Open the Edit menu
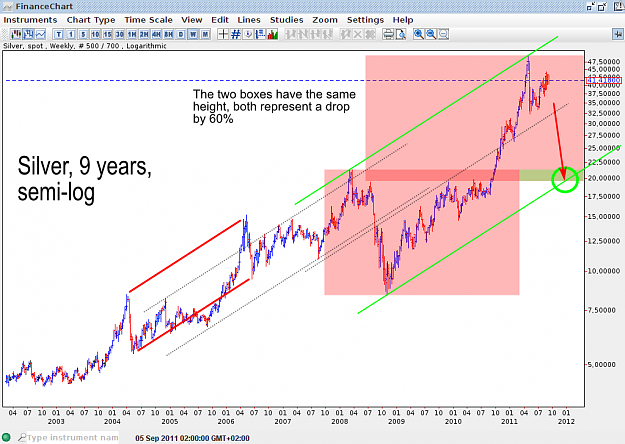The image size is (625, 444). [220, 20]
